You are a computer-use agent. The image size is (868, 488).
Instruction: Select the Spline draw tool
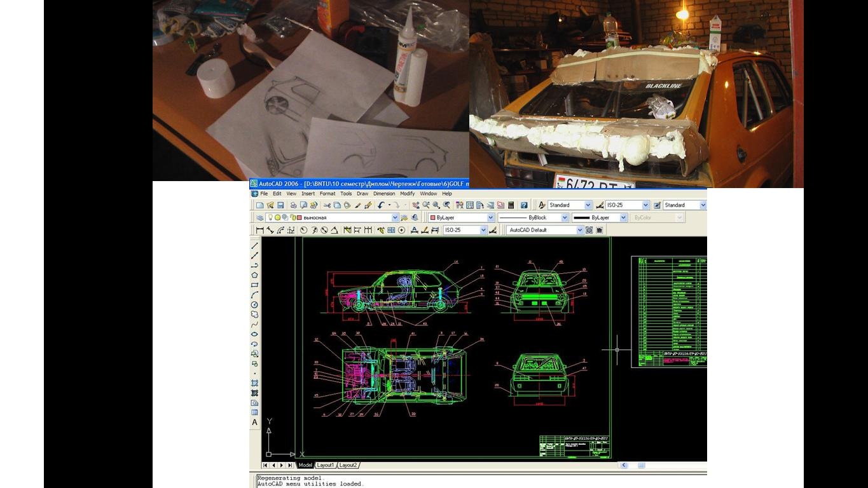(255, 325)
